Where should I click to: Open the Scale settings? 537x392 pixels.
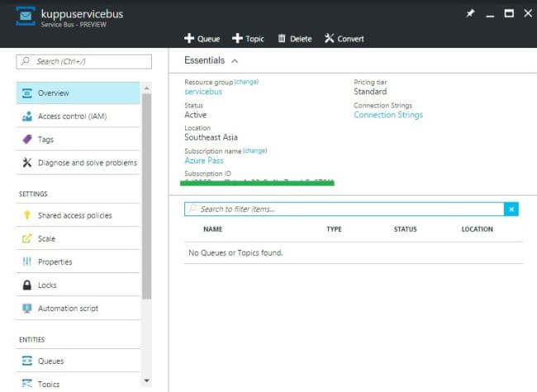(78, 239)
